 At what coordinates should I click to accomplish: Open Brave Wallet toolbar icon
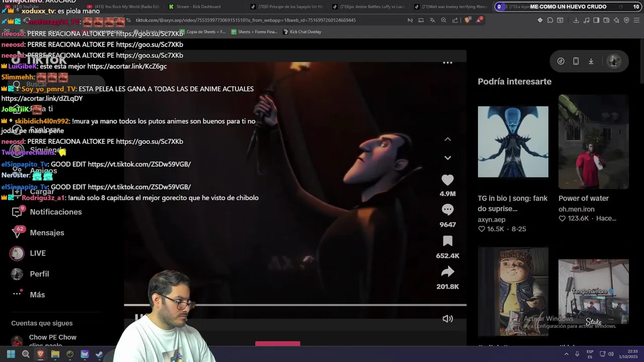(x=606, y=20)
